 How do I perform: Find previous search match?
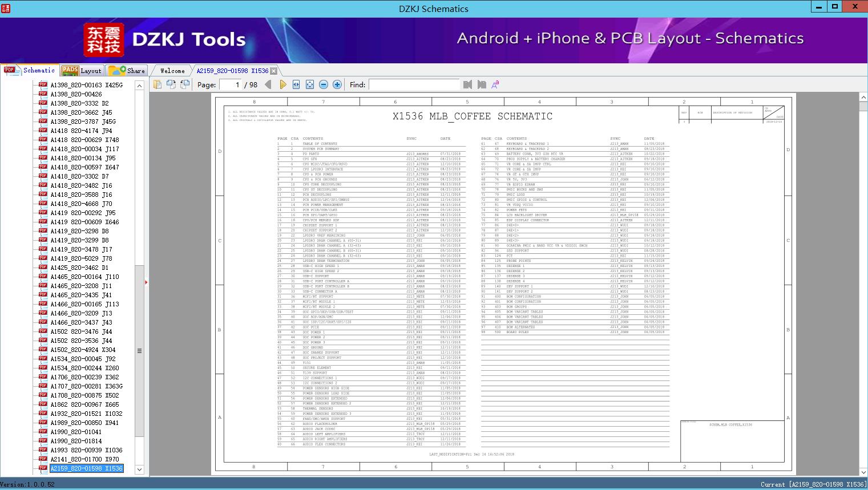pos(468,84)
